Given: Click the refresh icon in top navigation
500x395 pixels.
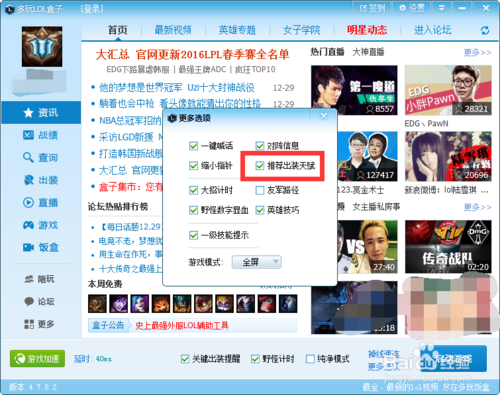Looking at the screenshot, I should pyautogui.click(x=485, y=30).
